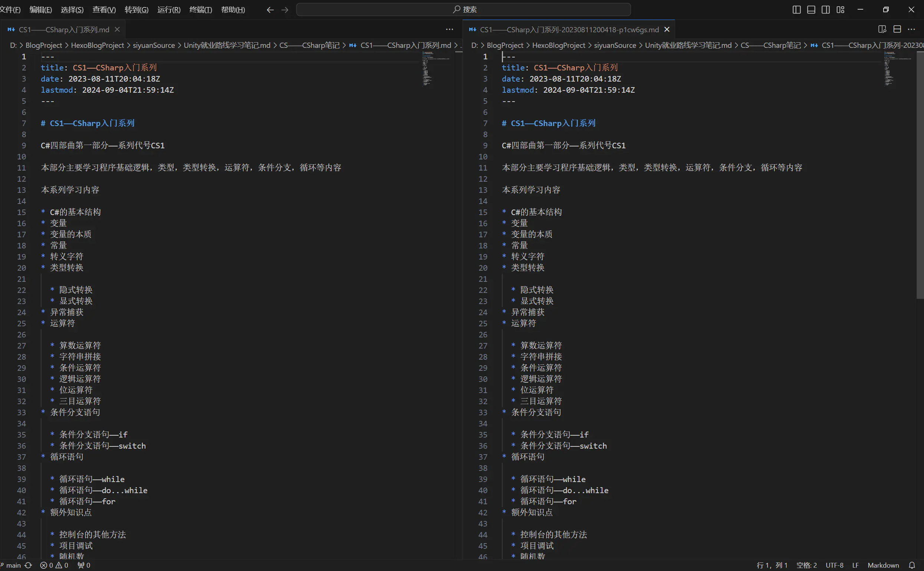Open the customize layout icon
The height and width of the screenshot is (571, 924).
click(841, 10)
